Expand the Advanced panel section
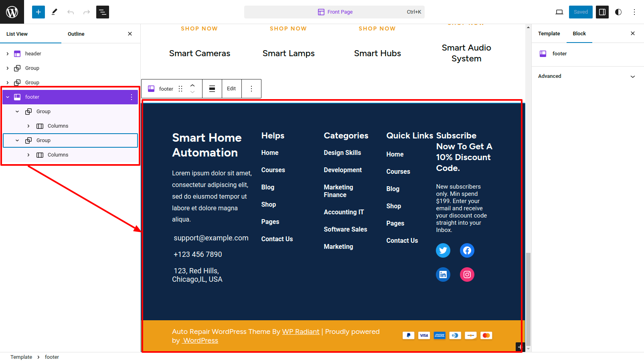The height and width of the screenshot is (362, 644). 632,76
